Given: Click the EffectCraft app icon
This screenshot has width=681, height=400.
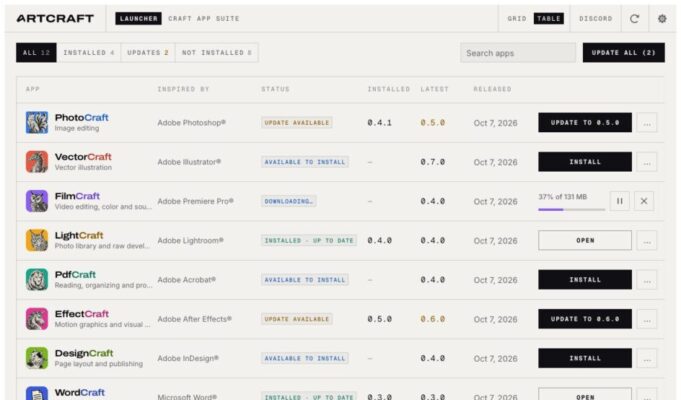Looking at the screenshot, I should [37, 319].
